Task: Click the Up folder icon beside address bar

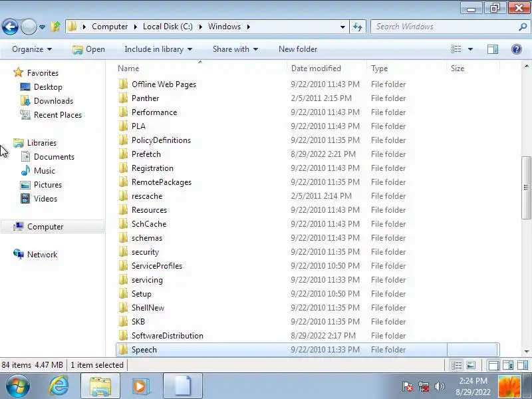Action: coord(56,27)
